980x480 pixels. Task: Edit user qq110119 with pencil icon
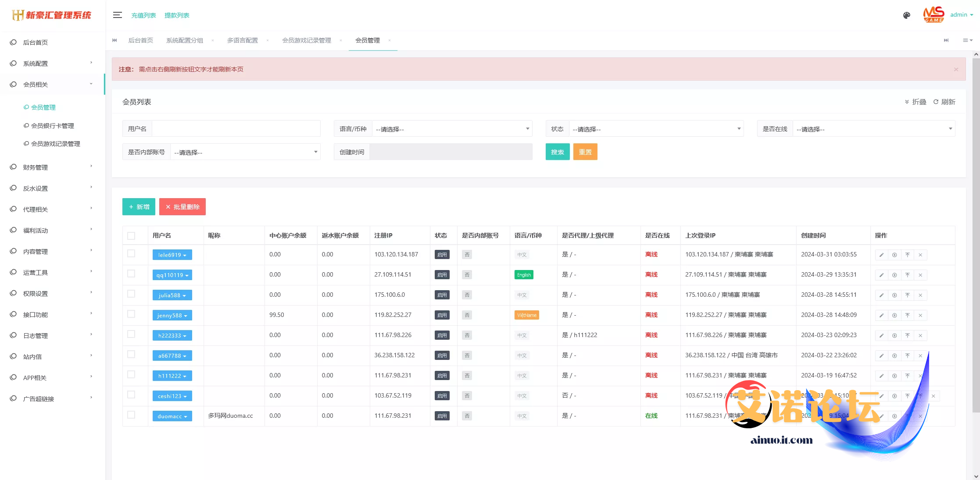tap(881, 275)
